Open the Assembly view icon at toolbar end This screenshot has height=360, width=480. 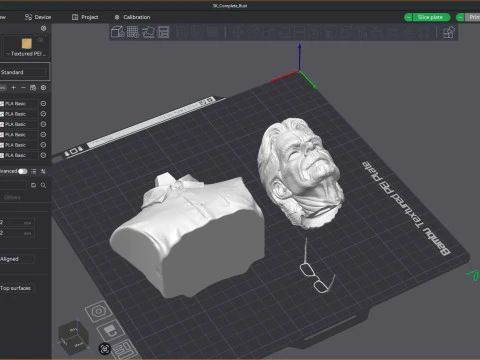pyautogui.click(x=448, y=32)
